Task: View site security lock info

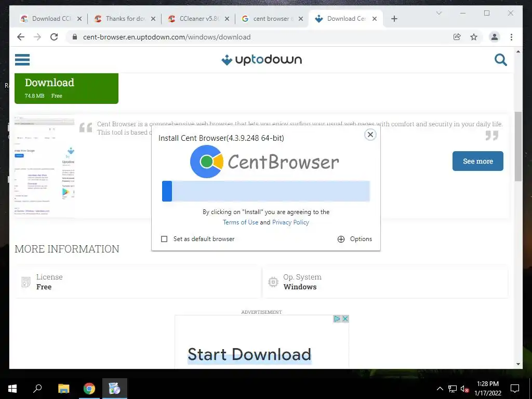Action: tap(75, 37)
